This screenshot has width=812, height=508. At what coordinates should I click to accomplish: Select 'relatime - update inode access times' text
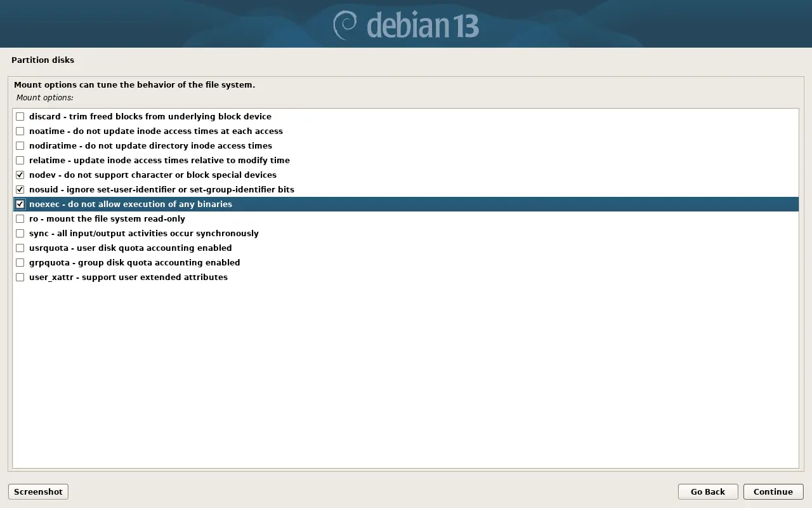point(159,161)
